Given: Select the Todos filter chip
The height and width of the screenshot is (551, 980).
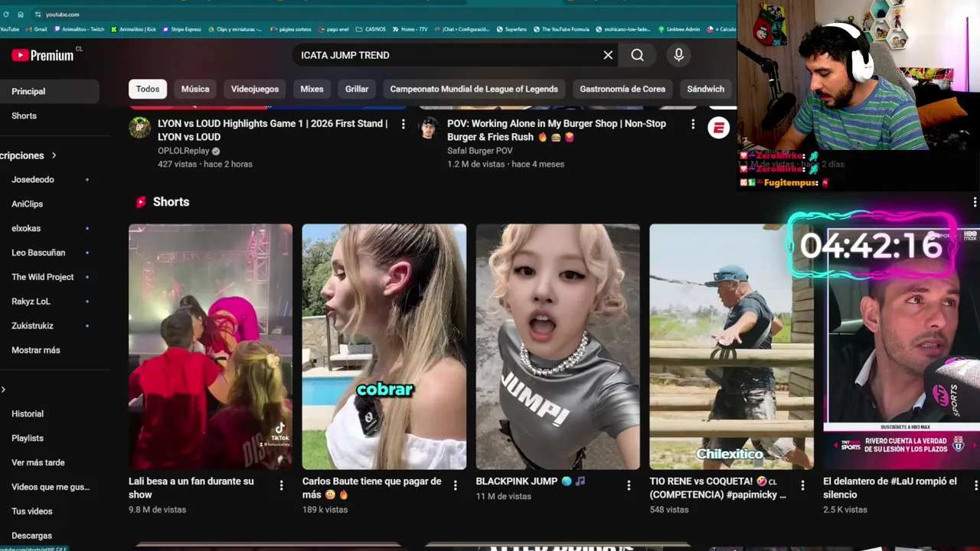Looking at the screenshot, I should 148,89.
